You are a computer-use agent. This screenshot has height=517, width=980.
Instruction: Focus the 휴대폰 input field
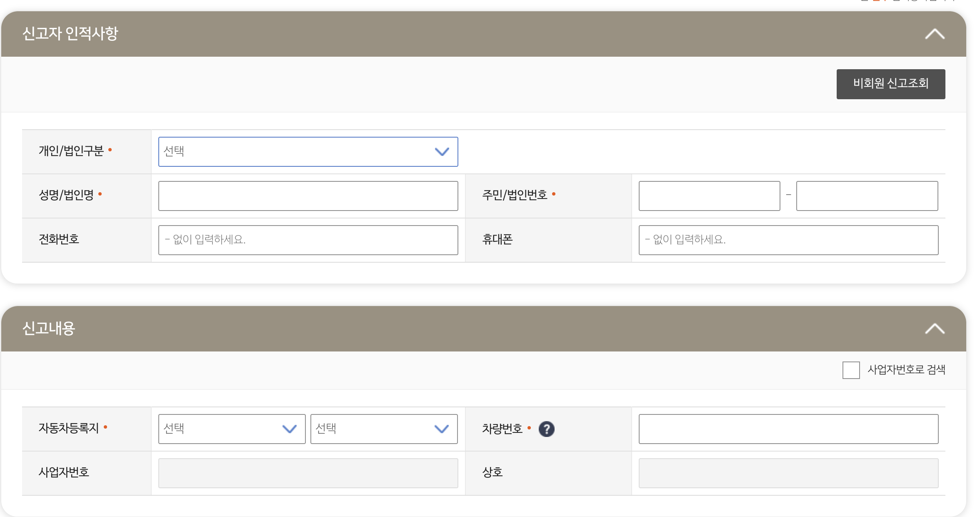[788, 240]
